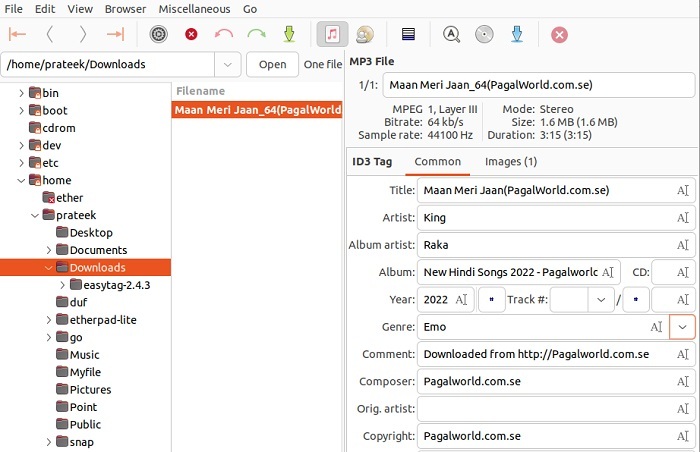Apply Album to all files icon

pyautogui.click(x=608, y=272)
